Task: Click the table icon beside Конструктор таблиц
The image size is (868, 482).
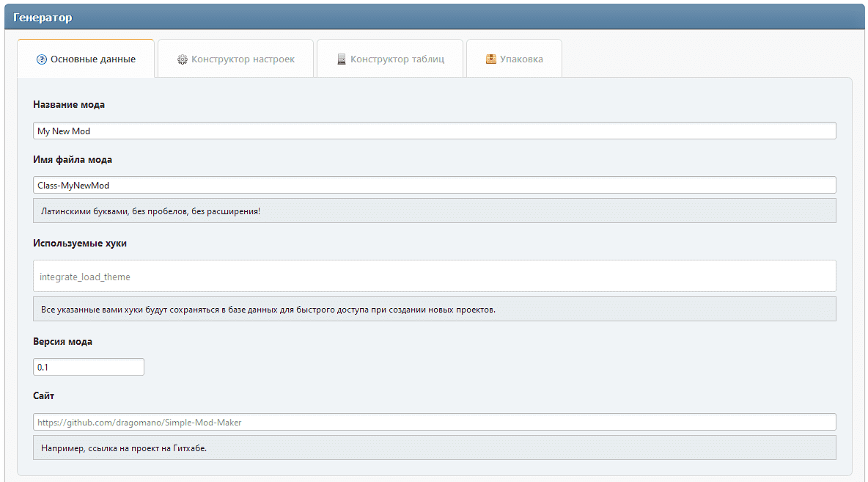Action: coord(342,59)
